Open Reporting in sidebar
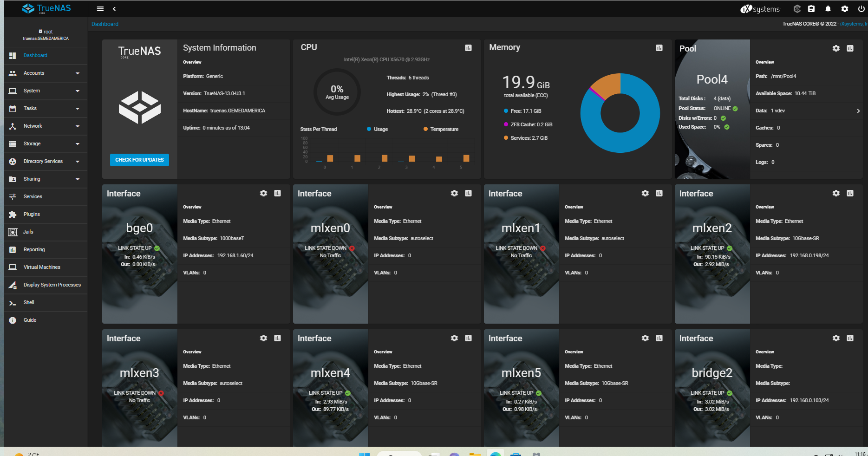The height and width of the screenshot is (456, 868). (x=46, y=250)
